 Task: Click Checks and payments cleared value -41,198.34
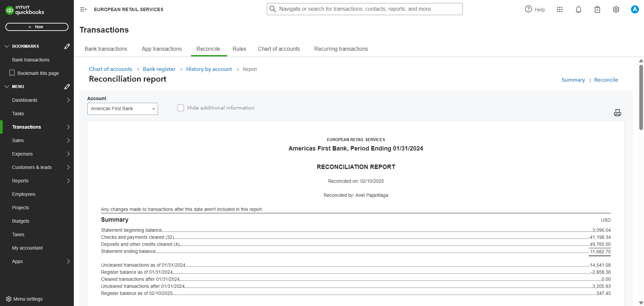pyautogui.click(x=600, y=237)
